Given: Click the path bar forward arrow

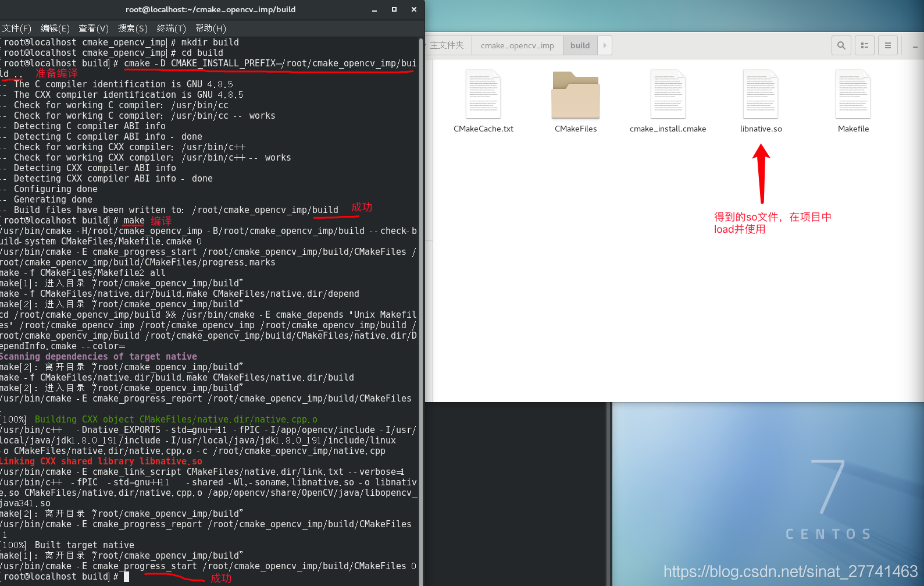Looking at the screenshot, I should coord(605,45).
